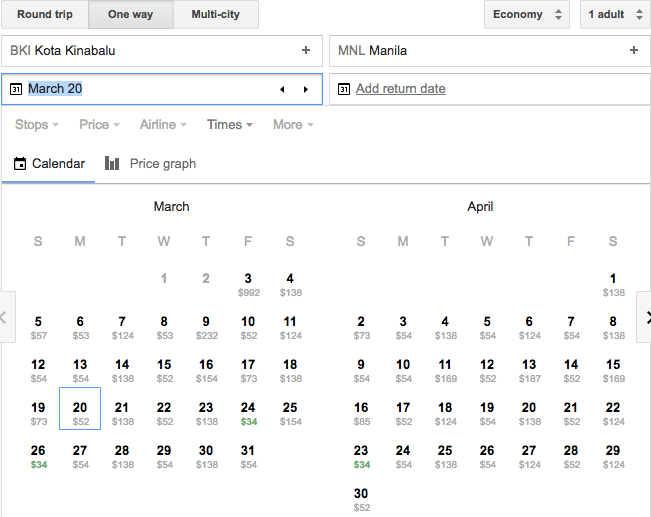Switch to the Price graph tab
This screenshot has width=651, height=517.
151,163
